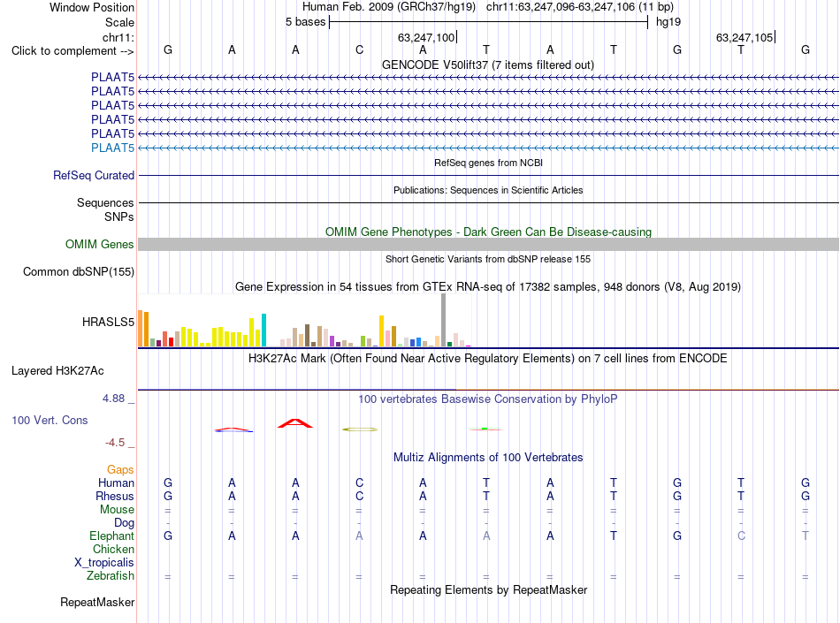840x623 pixels.
Task: Click the C base in Rhesus alignment row
Action: [x=359, y=496]
